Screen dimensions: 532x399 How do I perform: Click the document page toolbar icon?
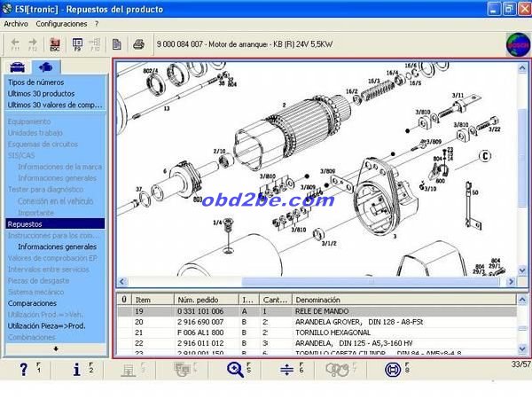[x=117, y=44]
